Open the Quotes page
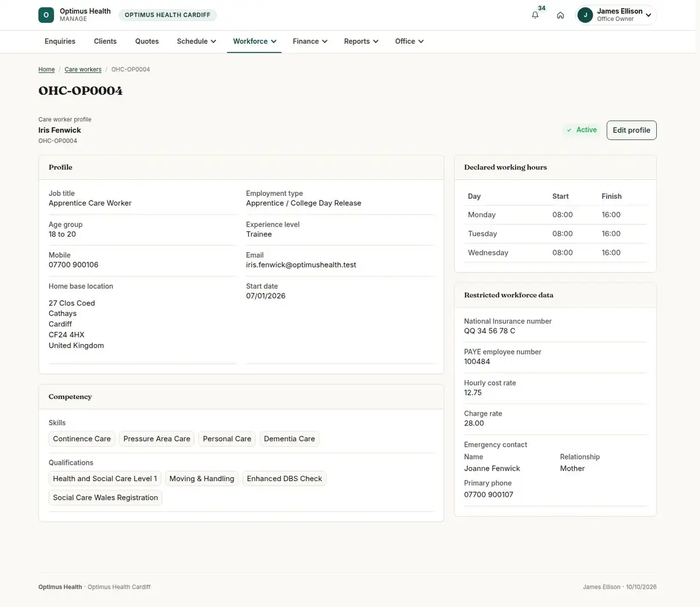Viewport: 700px width, 607px height. tap(147, 41)
